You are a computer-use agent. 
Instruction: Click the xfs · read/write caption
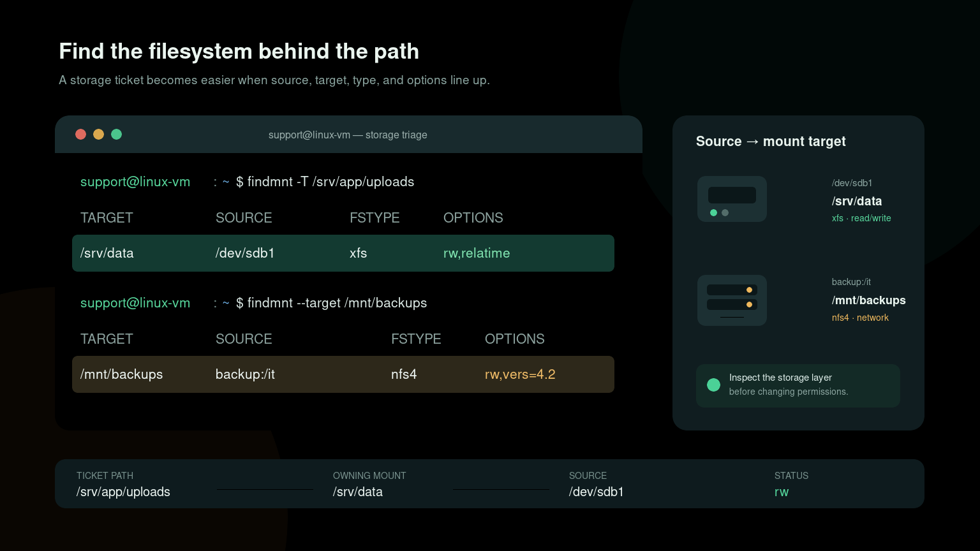tap(861, 218)
